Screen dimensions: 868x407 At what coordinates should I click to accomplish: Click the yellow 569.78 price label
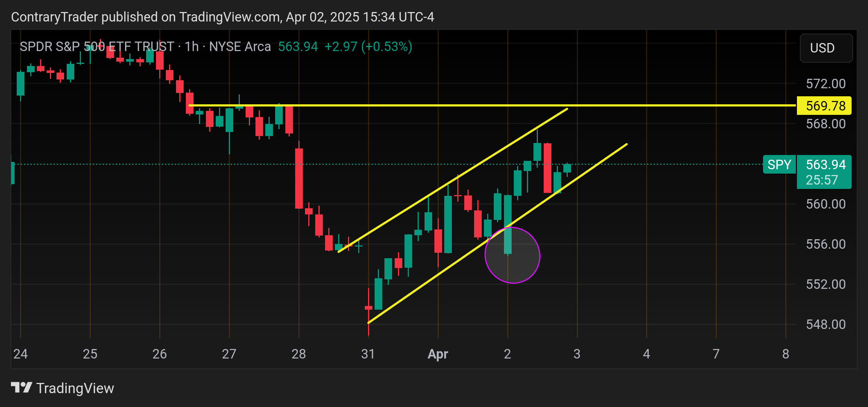tap(824, 106)
